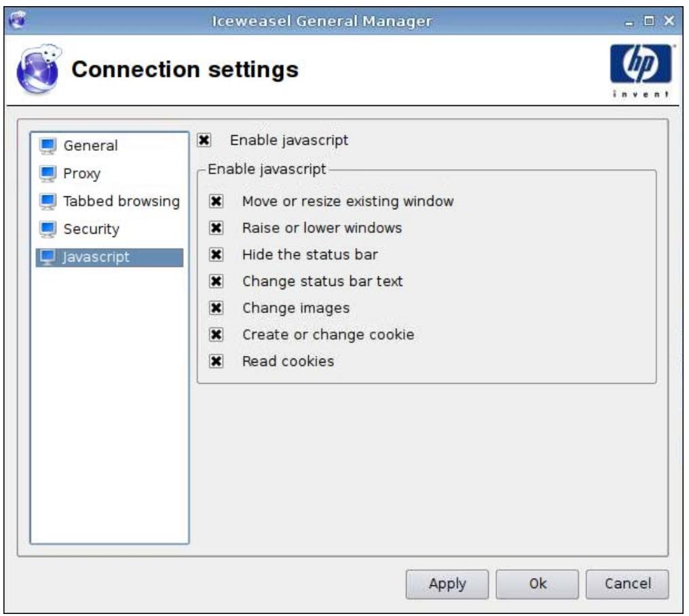Click the monitor icon beside Security

48,229
